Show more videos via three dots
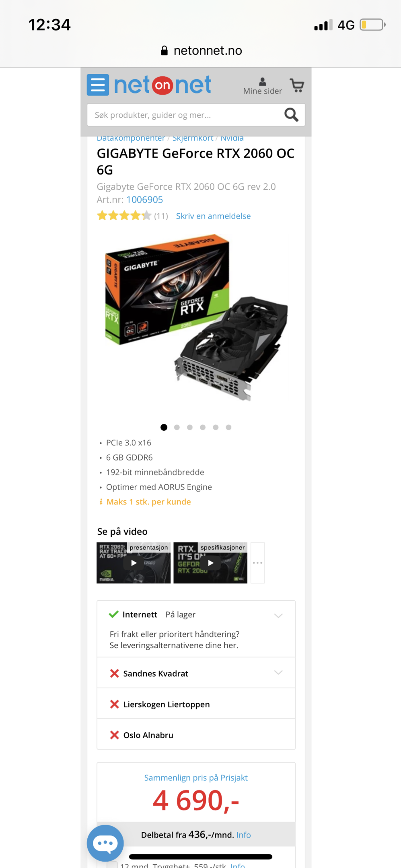This screenshot has height=868, width=401. coord(257,563)
